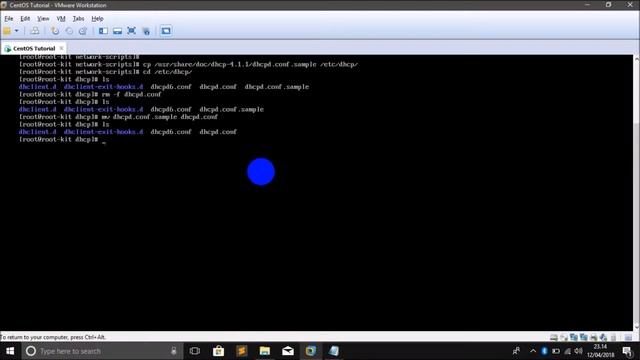Select the CentOS Tutorial tab
The width and height of the screenshot is (640, 360).
[33, 48]
